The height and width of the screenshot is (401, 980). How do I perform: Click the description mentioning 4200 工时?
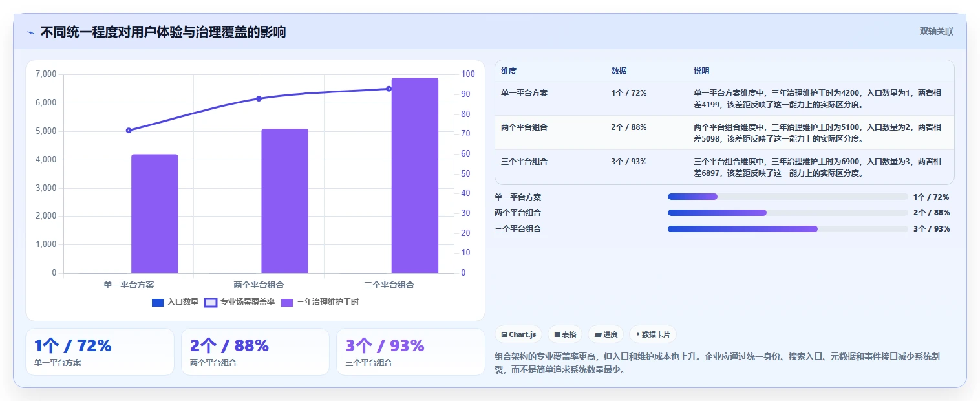(818, 98)
